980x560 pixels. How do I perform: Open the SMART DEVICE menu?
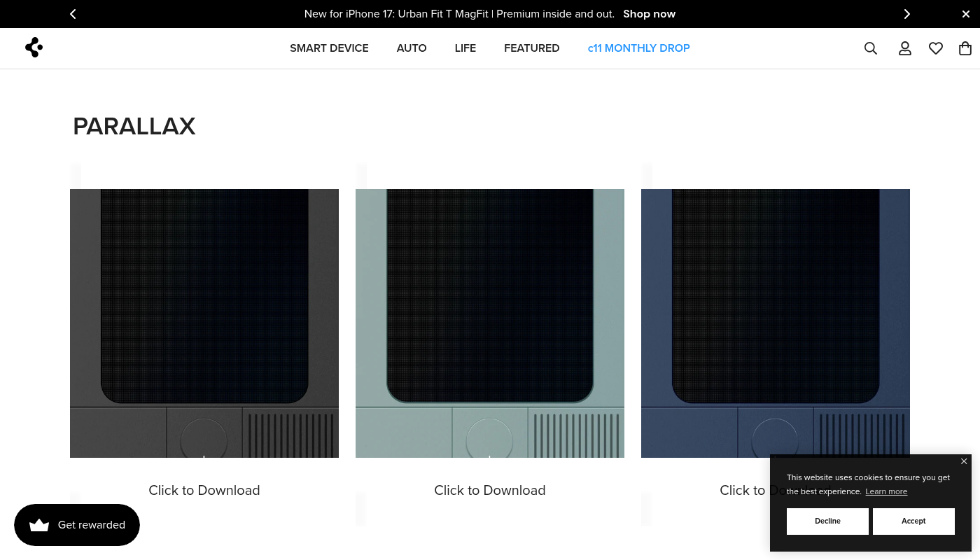point(329,48)
